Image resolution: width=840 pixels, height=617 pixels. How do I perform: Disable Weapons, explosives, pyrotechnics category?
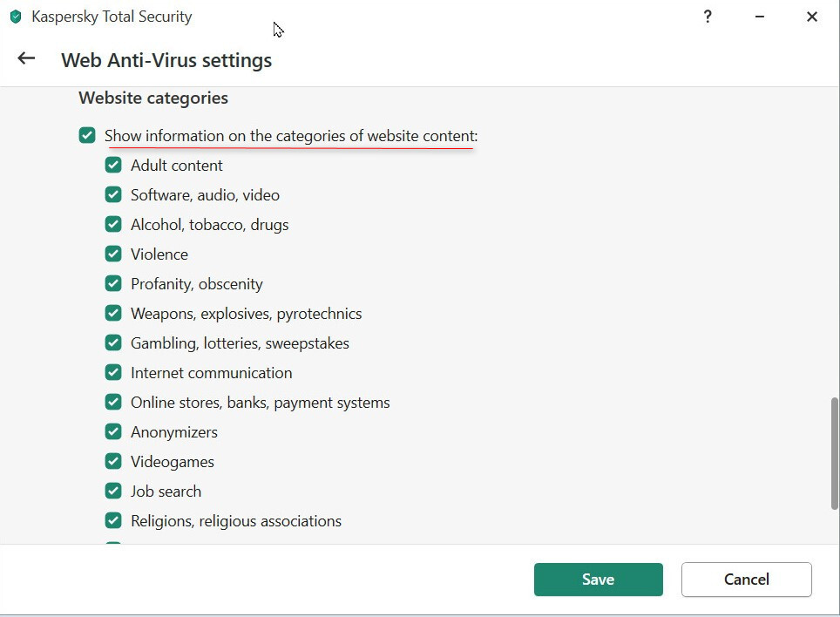click(x=113, y=314)
